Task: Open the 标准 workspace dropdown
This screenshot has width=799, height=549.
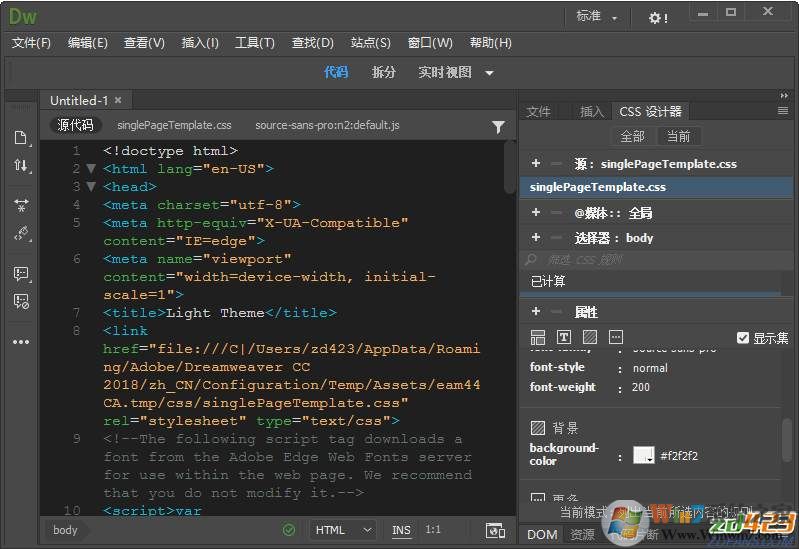Action: point(597,17)
